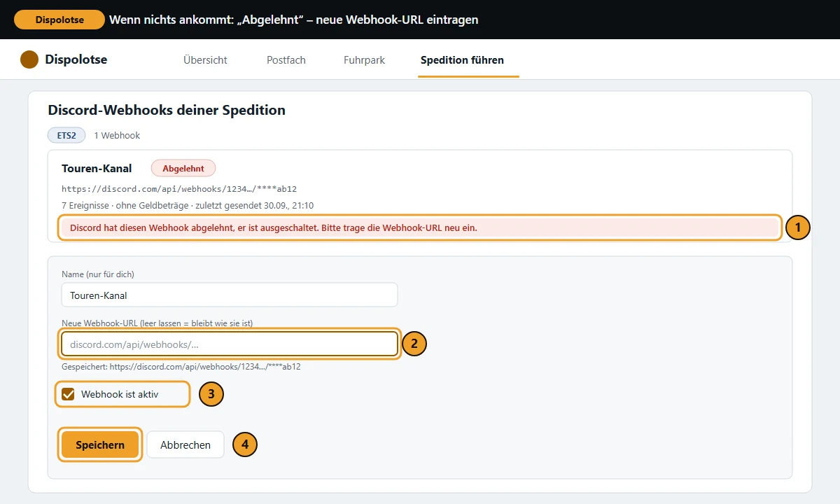840x504 pixels.
Task: Click the Dispolotse brand name text
Action: (76, 59)
